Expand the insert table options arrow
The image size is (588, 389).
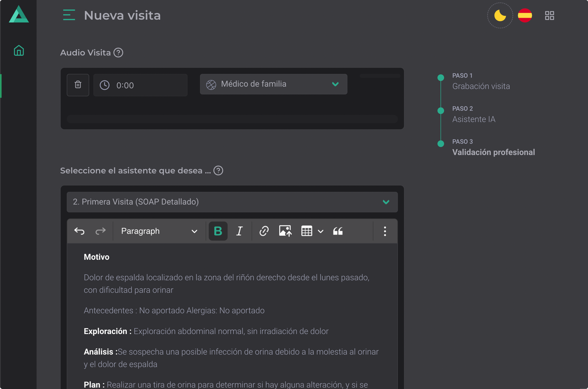[x=321, y=231]
